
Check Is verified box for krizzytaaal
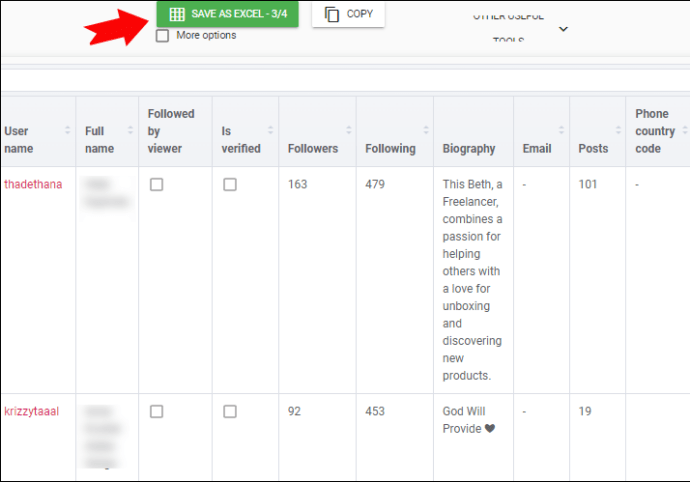pos(230,411)
